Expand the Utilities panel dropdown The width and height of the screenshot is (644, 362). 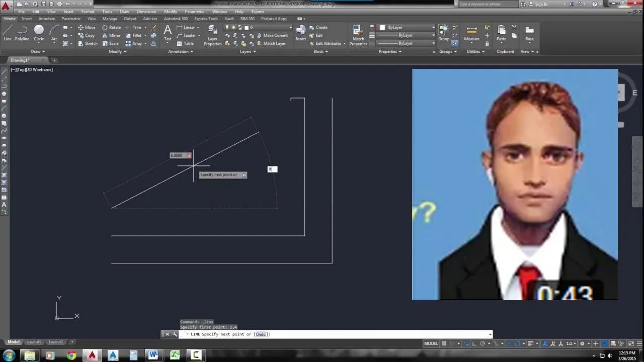475,51
